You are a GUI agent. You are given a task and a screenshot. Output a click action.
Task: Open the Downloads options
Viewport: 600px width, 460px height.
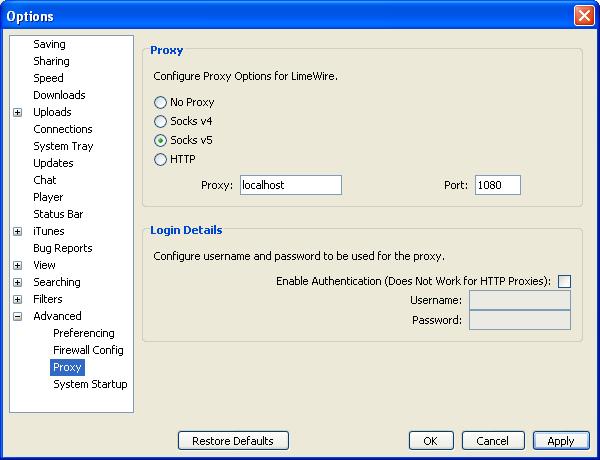[x=59, y=95]
